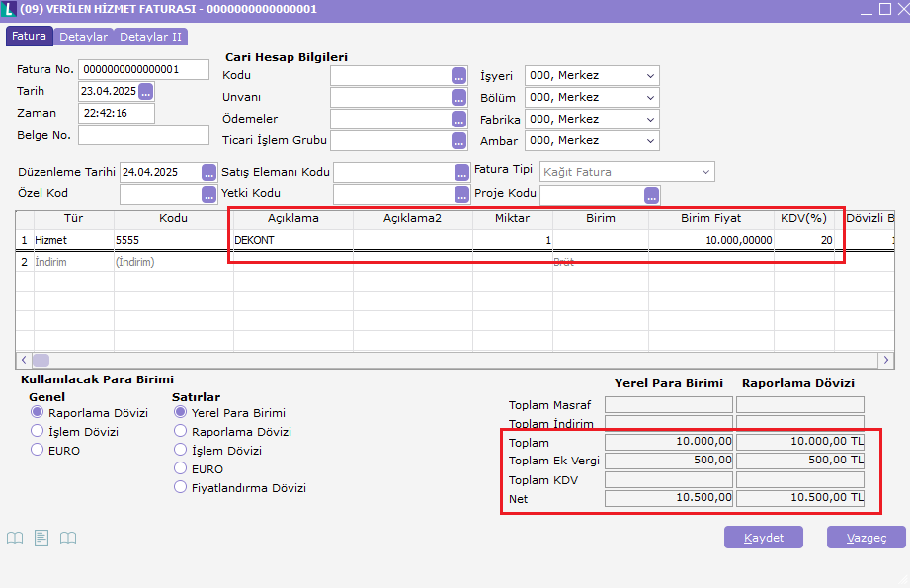
Task: Click the Birim column header
Action: (x=600, y=218)
